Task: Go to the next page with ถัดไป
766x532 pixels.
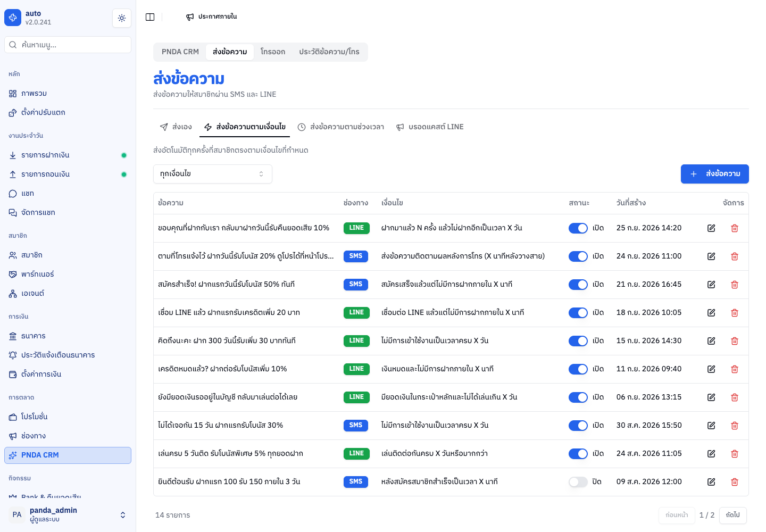Action: click(x=733, y=515)
